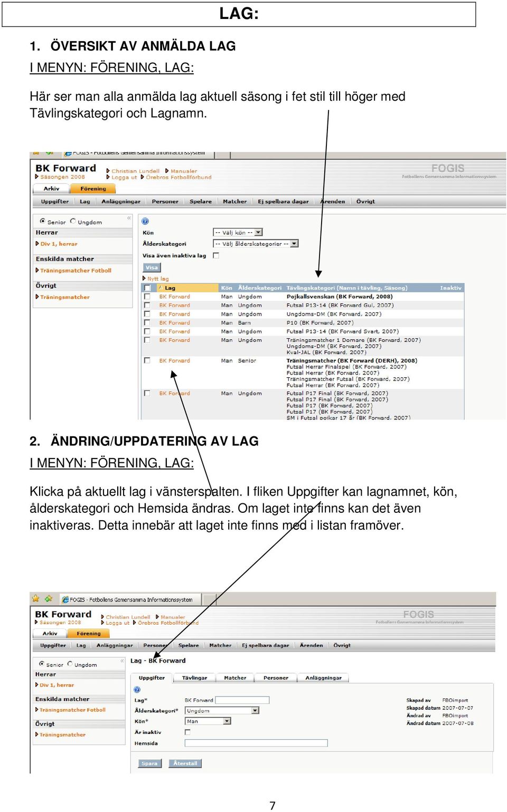Screen dimensions: 507x812
Task: Click 'Logga ut' link in team list view
Action: point(124,177)
